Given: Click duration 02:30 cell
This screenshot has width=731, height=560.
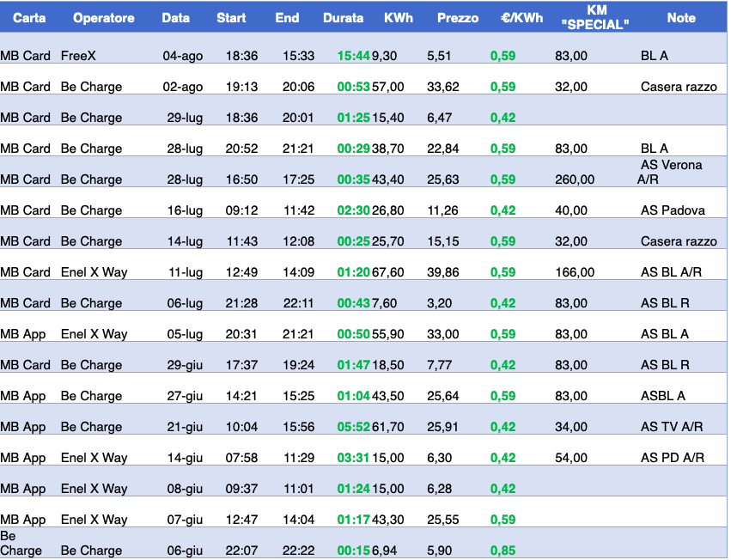Looking at the screenshot, I should coord(353,210).
